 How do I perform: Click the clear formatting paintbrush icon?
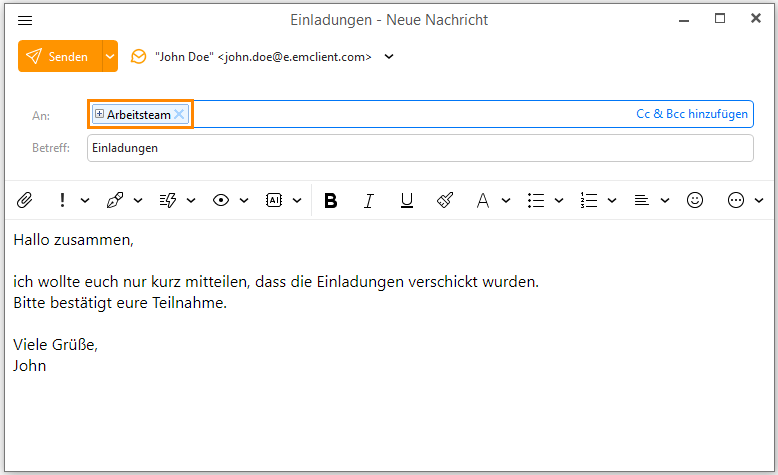tap(445, 200)
